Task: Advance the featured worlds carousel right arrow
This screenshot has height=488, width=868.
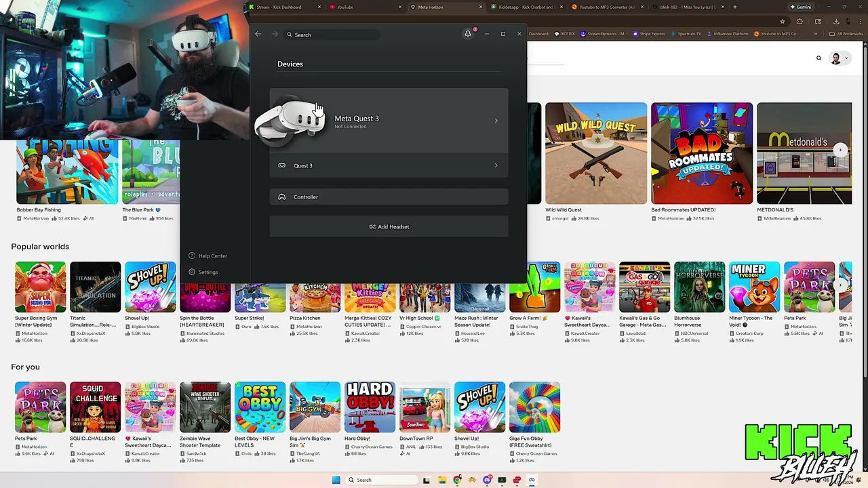Action: click(x=840, y=150)
